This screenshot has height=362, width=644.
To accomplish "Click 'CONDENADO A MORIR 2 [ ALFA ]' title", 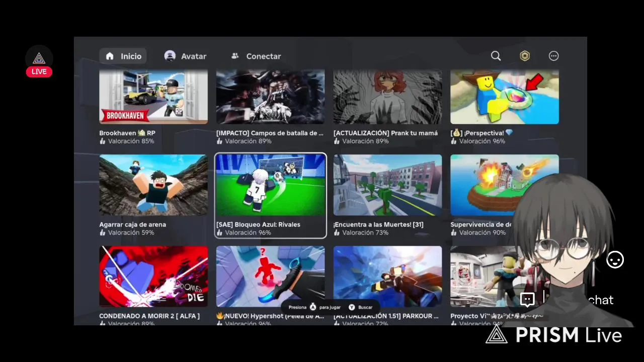I will (149, 316).
